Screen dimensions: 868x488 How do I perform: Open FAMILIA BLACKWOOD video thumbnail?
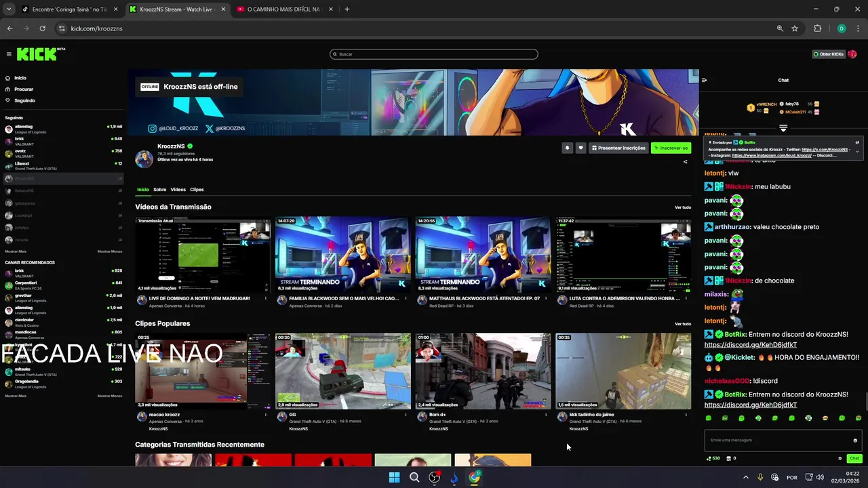pos(343,255)
